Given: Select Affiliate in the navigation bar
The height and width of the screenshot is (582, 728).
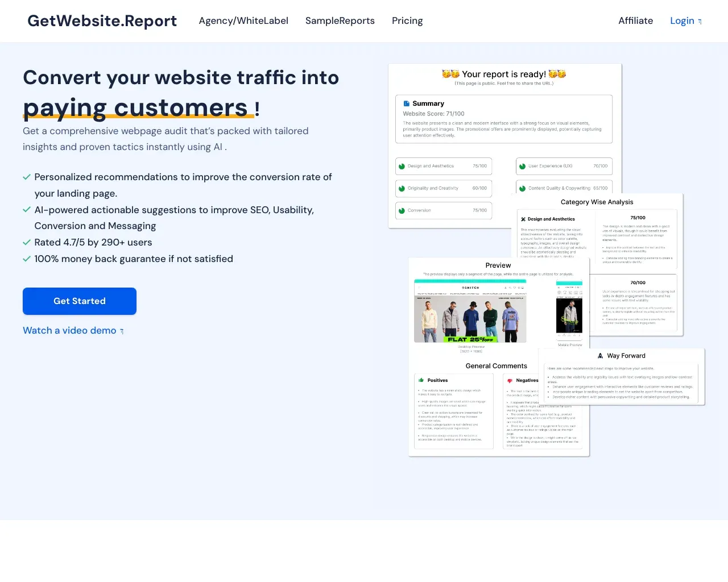Looking at the screenshot, I should coord(636,21).
